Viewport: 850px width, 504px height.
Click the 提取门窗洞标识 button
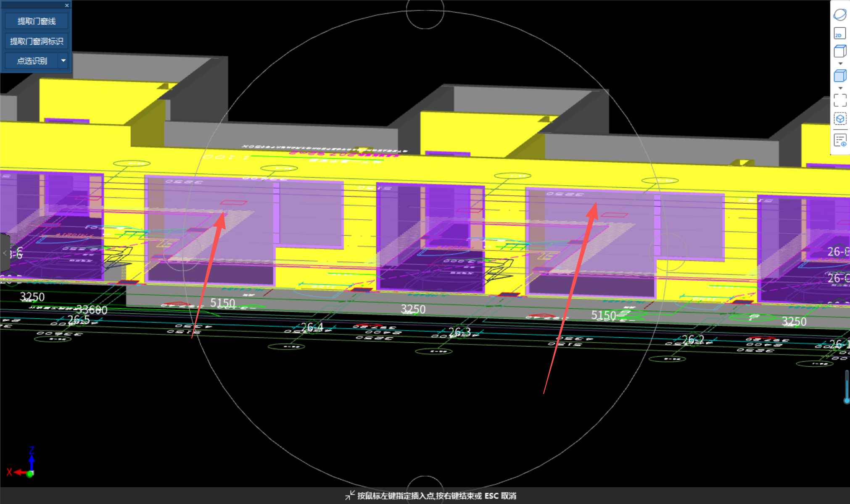pyautogui.click(x=37, y=41)
